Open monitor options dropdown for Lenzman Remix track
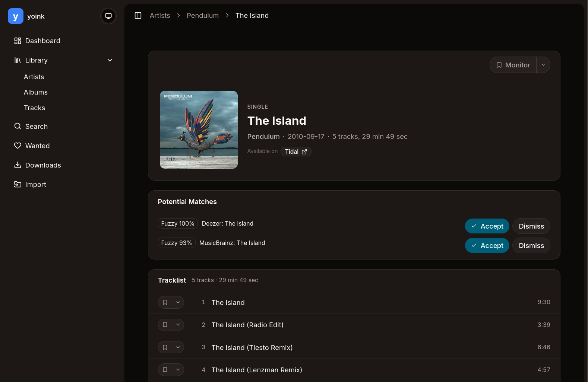This screenshot has width=588, height=382. coord(178,370)
